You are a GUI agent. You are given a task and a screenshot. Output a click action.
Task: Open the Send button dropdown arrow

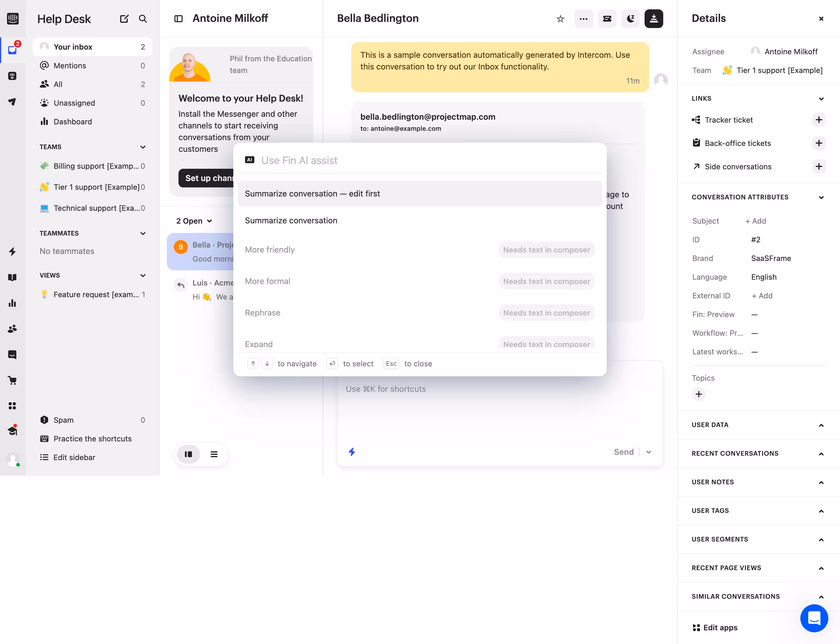click(x=648, y=452)
